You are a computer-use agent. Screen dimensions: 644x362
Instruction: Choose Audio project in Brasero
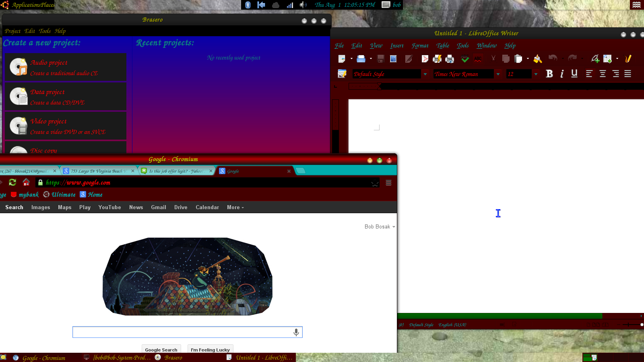pos(66,67)
